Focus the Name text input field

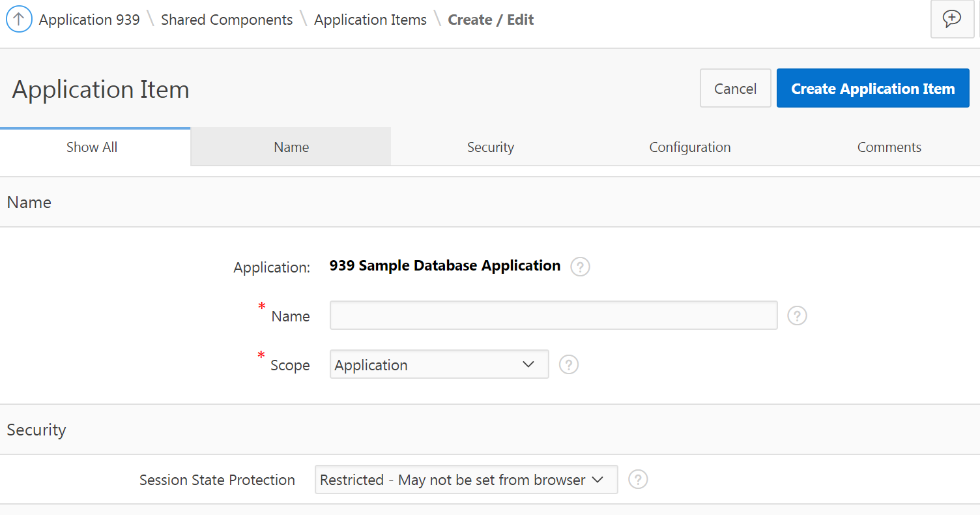pos(553,316)
